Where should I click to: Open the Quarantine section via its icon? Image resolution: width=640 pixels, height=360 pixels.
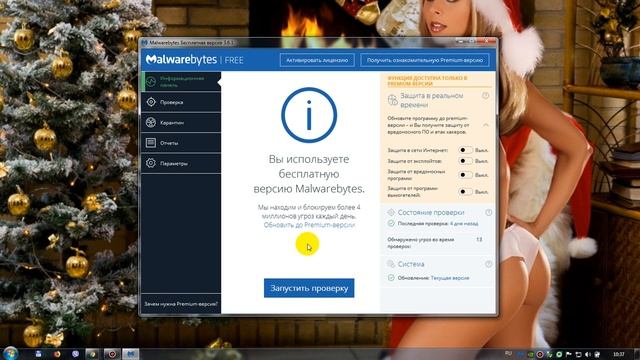point(151,122)
